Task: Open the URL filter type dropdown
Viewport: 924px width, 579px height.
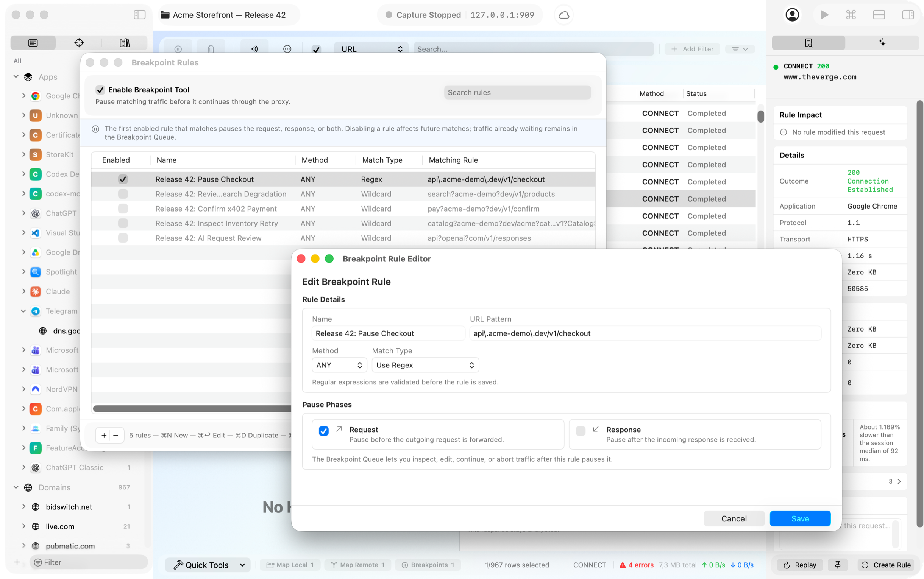Action: (x=371, y=49)
